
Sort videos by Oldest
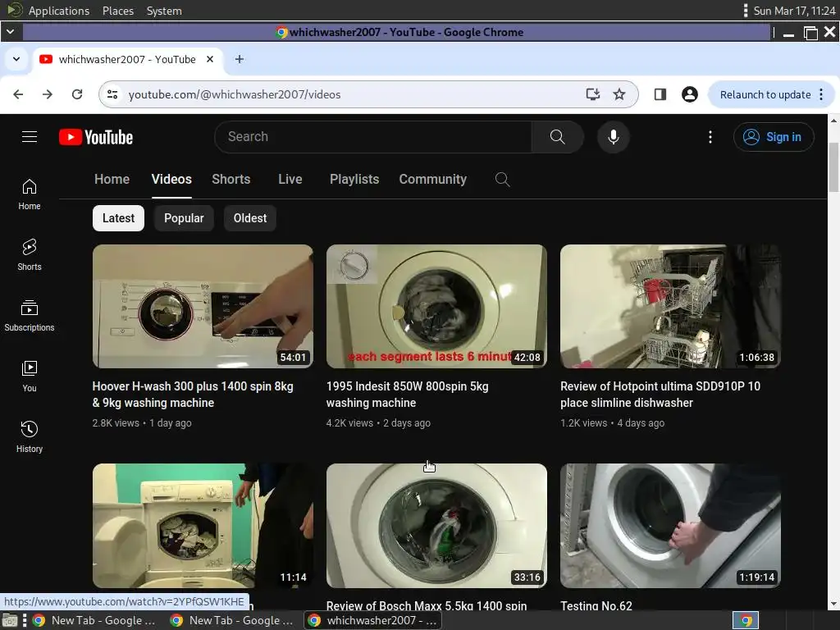click(x=249, y=218)
